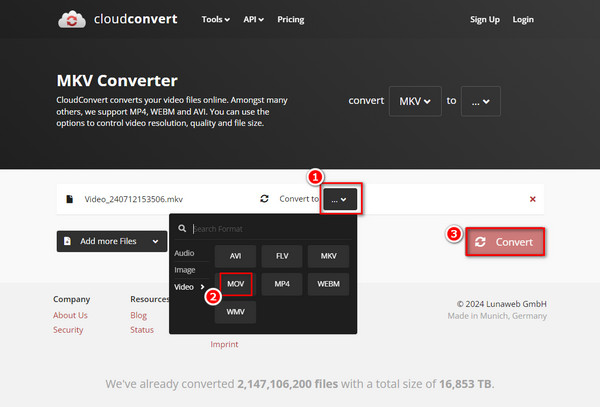The width and height of the screenshot is (600, 407).
Task: Choose MOV as output format
Action: pos(235,284)
